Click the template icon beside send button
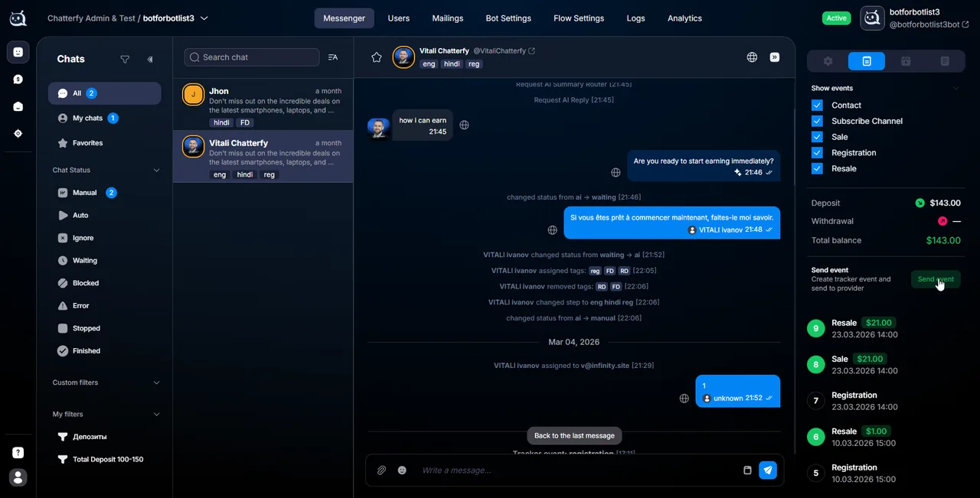 [x=747, y=470]
